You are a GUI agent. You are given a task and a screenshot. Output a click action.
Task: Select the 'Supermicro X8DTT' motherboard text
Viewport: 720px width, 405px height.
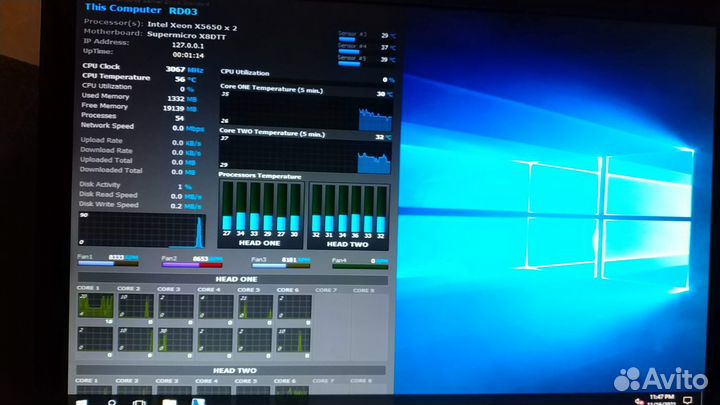pos(186,36)
